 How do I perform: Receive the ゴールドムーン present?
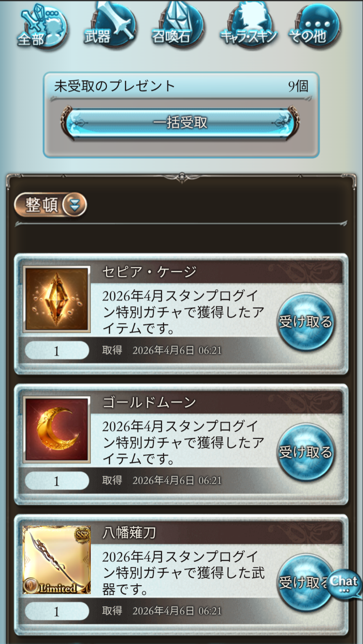coord(305,452)
